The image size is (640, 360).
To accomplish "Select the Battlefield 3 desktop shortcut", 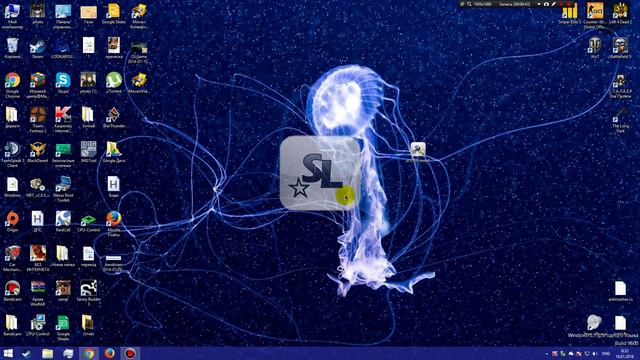I will coord(620,48).
